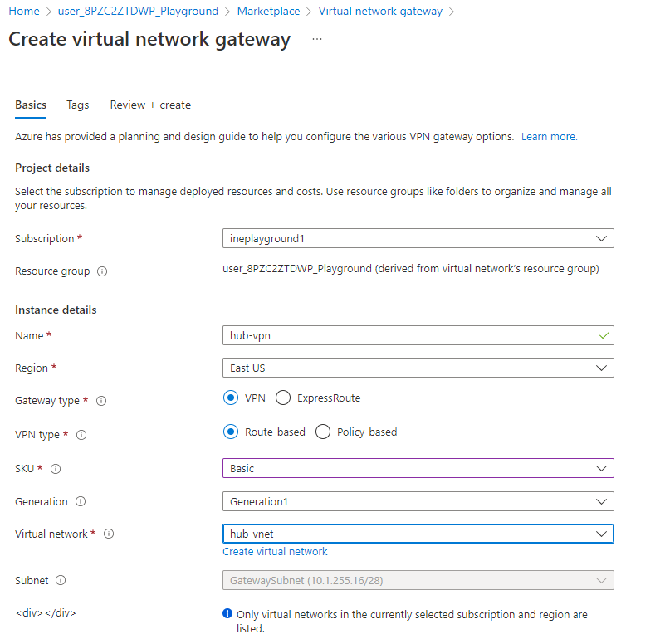Expand the Region dropdown showing East US
This screenshot has height=644, width=665.
[x=418, y=368]
